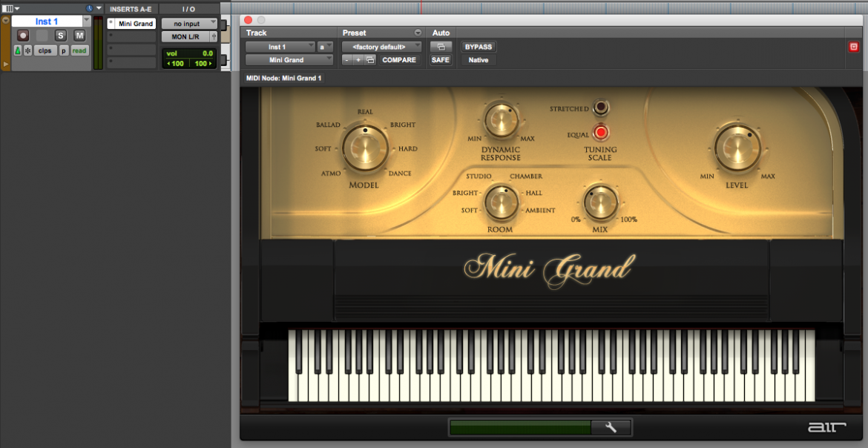
Task: Open the no input selector
Action: tap(187, 23)
